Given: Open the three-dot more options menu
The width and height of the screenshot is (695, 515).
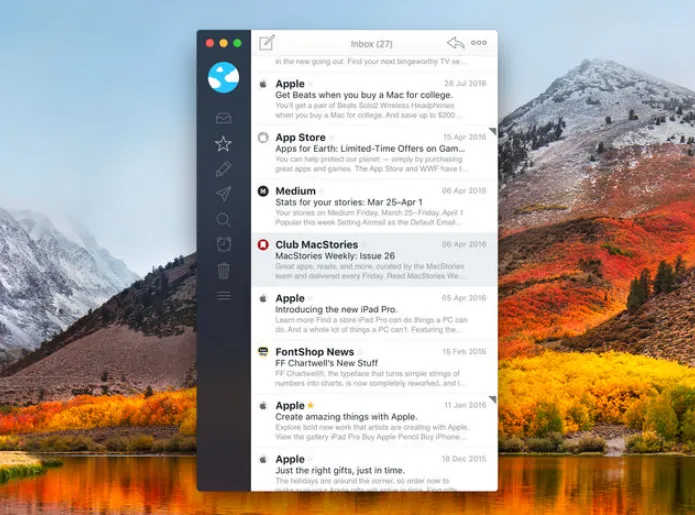Looking at the screenshot, I should 479,43.
